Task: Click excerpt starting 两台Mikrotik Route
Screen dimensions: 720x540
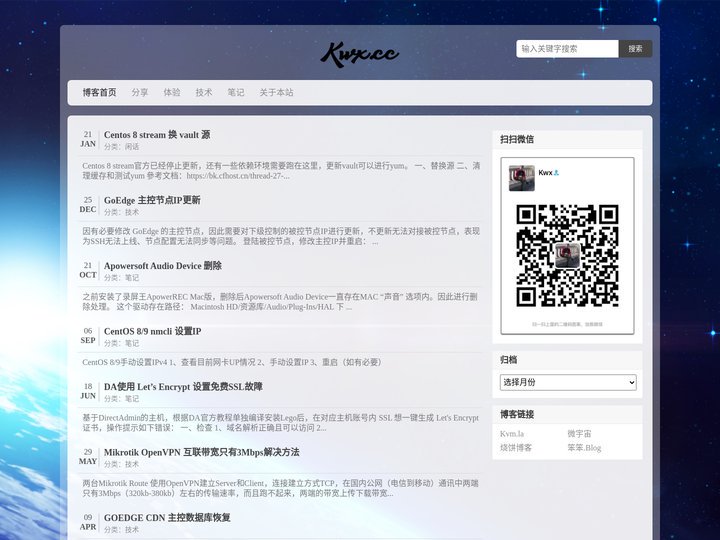Action: (281, 488)
